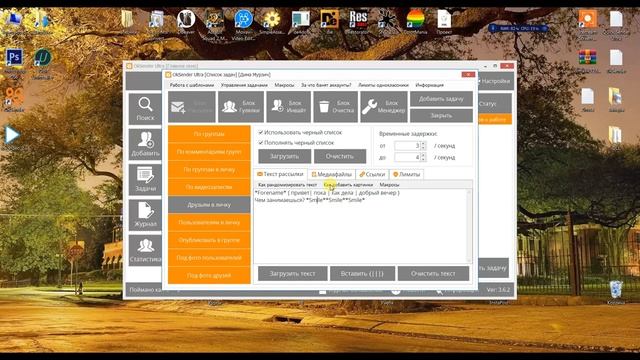Select the mailing block envelope icon tile
Image resolution: width=640 pixels, height=360 pixels.
pos(191,107)
